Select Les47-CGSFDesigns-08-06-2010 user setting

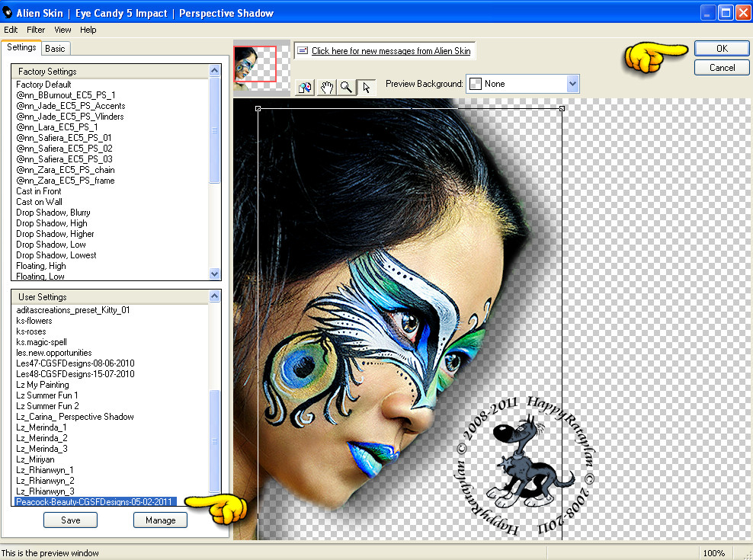pos(75,363)
